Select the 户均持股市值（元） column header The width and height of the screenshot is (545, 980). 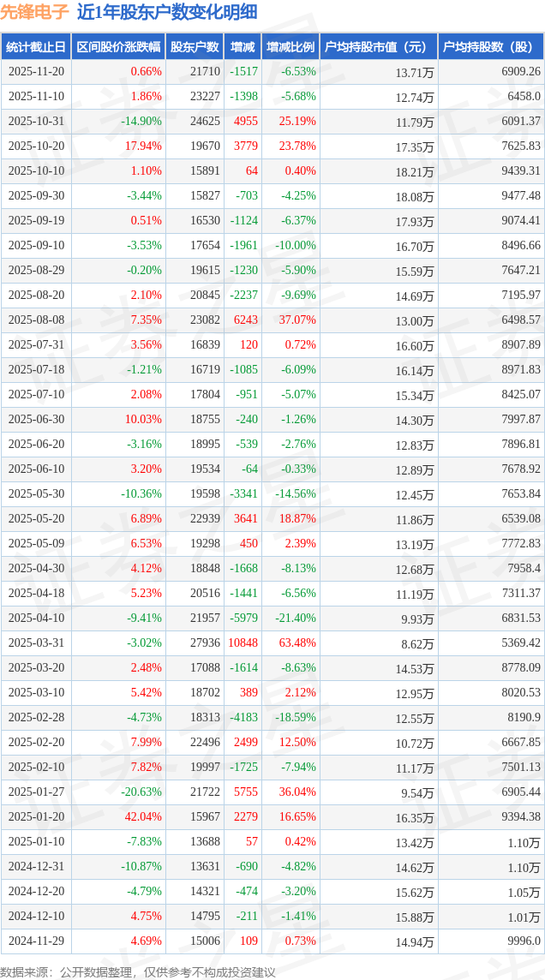pos(378,47)
